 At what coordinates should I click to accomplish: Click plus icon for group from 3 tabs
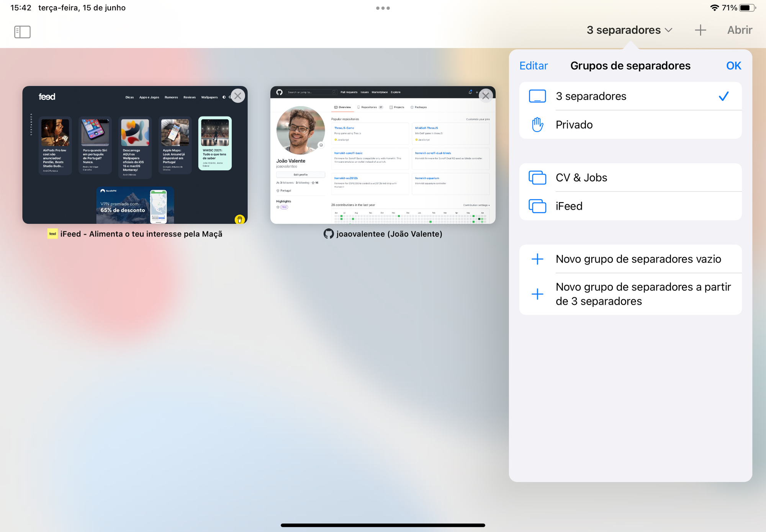coord(537,294)
